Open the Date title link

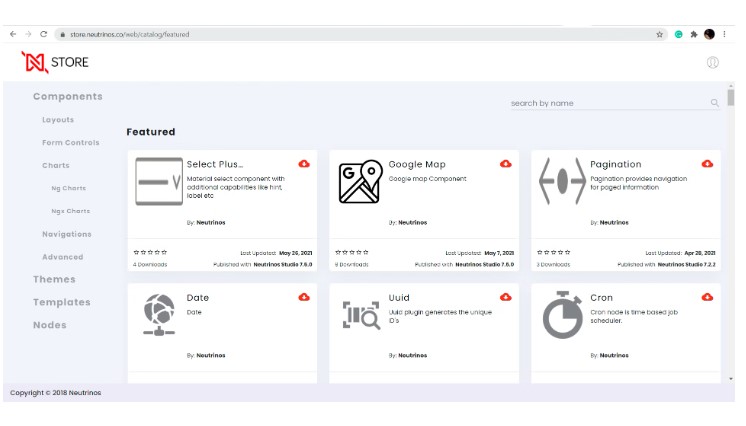(x=197, y=297)
